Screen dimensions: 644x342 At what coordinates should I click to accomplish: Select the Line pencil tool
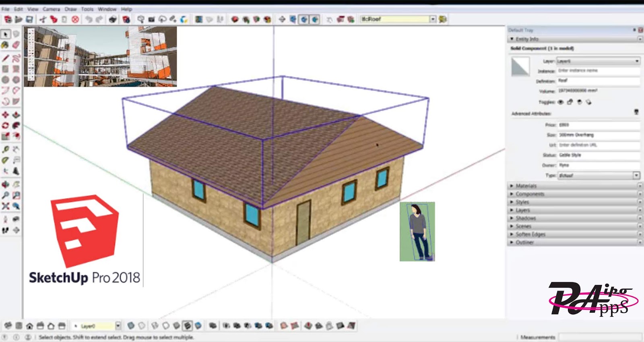pos(5,58)
